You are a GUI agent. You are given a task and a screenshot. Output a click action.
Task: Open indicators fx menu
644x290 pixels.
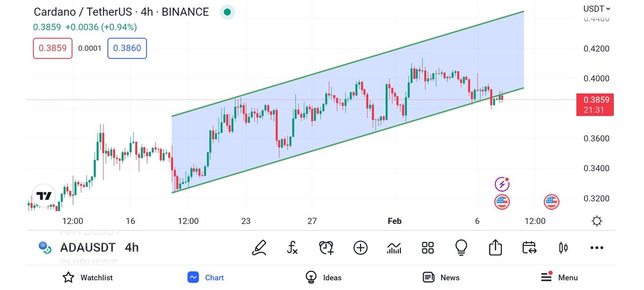point(292,248)
